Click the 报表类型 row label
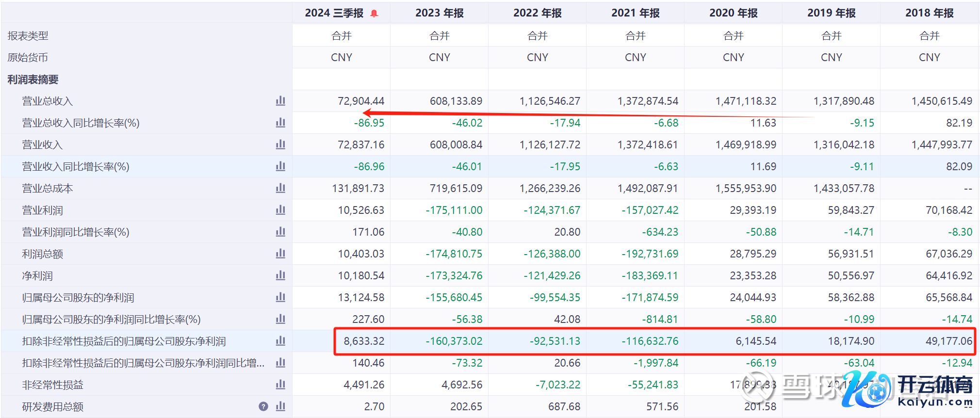980x418 pixels. (28, 36)
